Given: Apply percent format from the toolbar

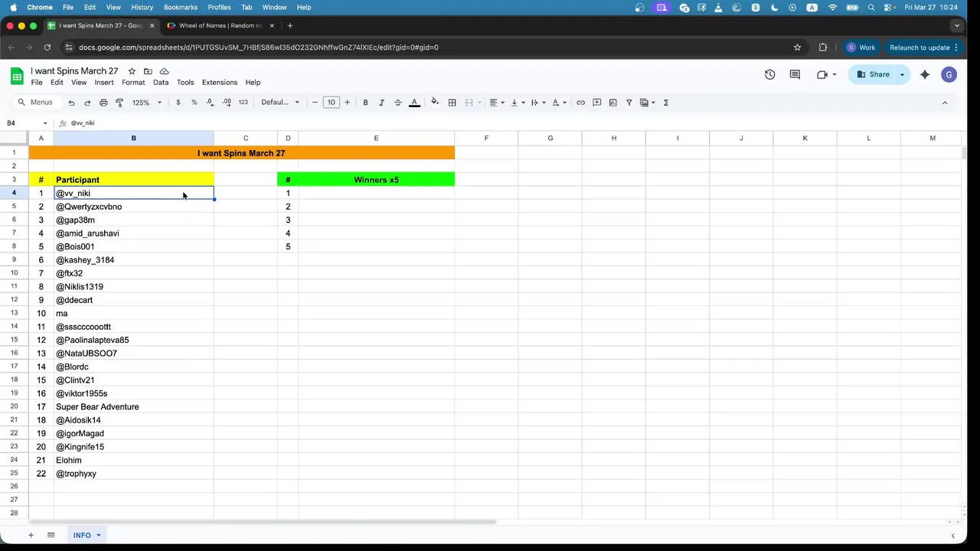Looking at the screenshot, I should click(194, 103).
